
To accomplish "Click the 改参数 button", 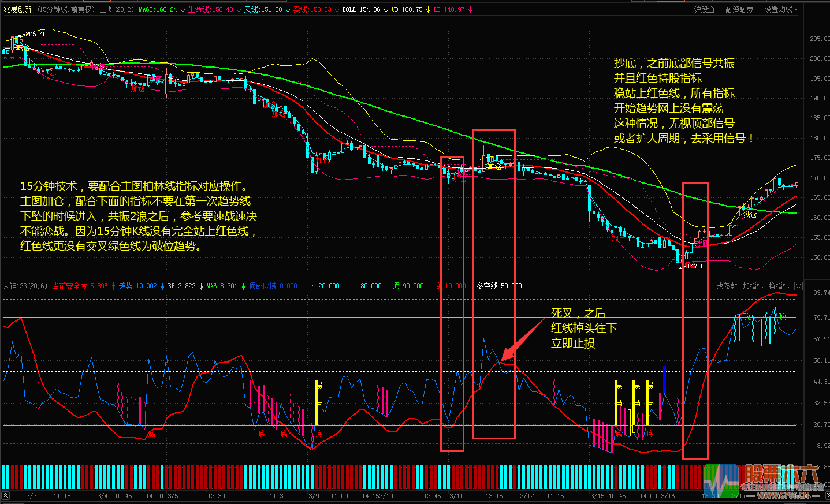I will (x=727, y=286).
